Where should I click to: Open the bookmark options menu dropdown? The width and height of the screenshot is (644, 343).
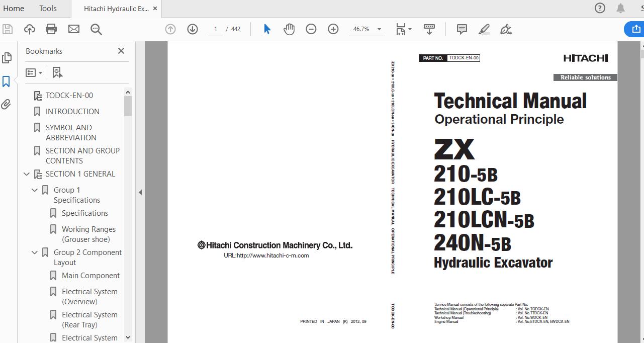[34, 72]
